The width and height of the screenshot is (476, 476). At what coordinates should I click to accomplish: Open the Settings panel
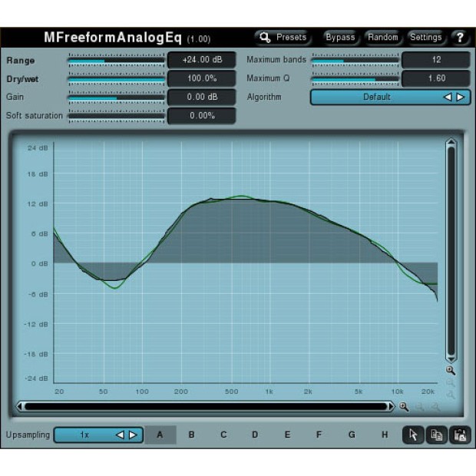[x=425, y=38]
